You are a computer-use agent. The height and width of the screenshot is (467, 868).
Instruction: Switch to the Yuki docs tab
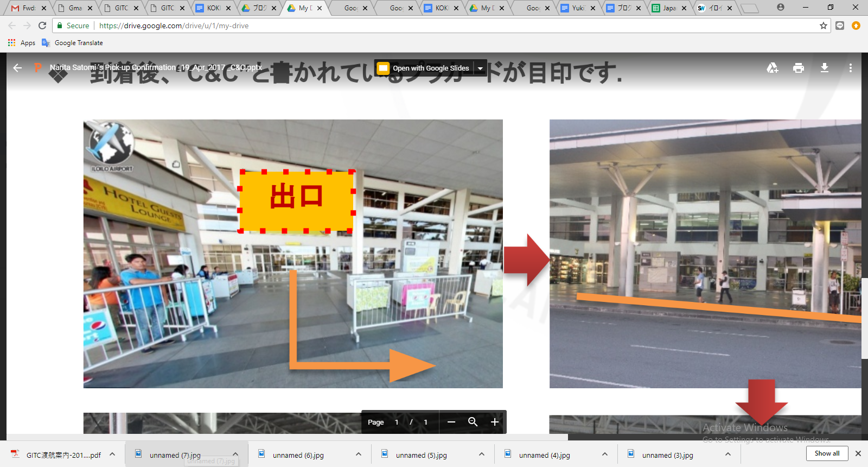578,8
